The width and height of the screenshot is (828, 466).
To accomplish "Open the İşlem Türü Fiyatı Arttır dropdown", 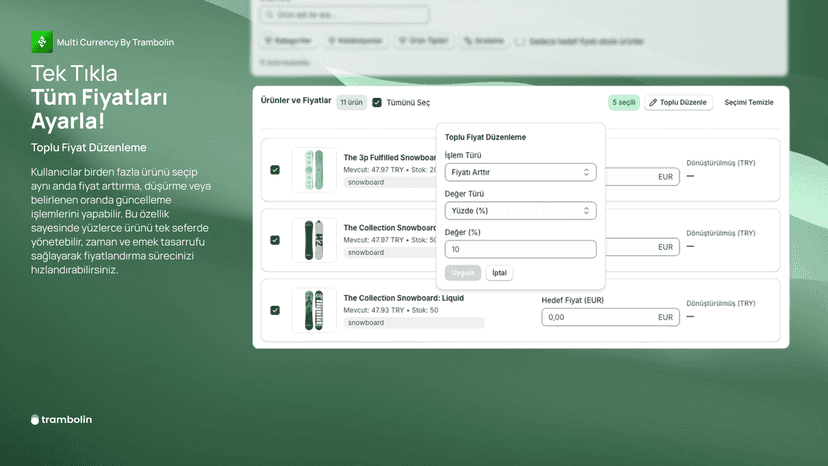I will (x=521, y=172).
